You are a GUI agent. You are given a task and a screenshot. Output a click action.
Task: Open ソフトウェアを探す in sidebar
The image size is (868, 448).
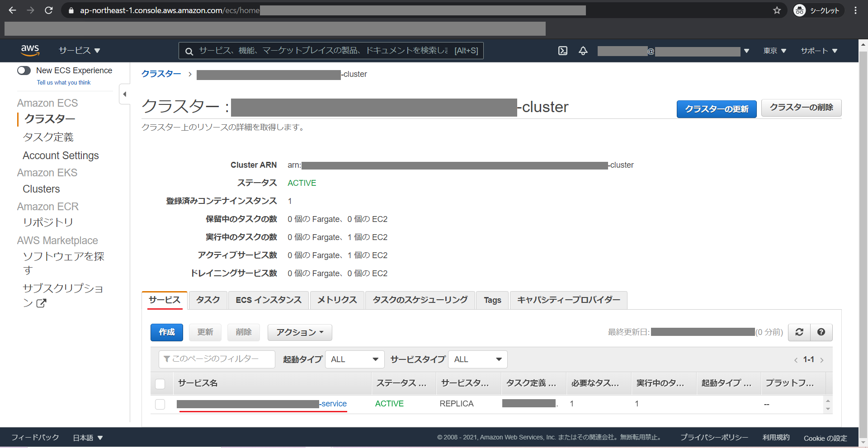(x=63, y=263)
